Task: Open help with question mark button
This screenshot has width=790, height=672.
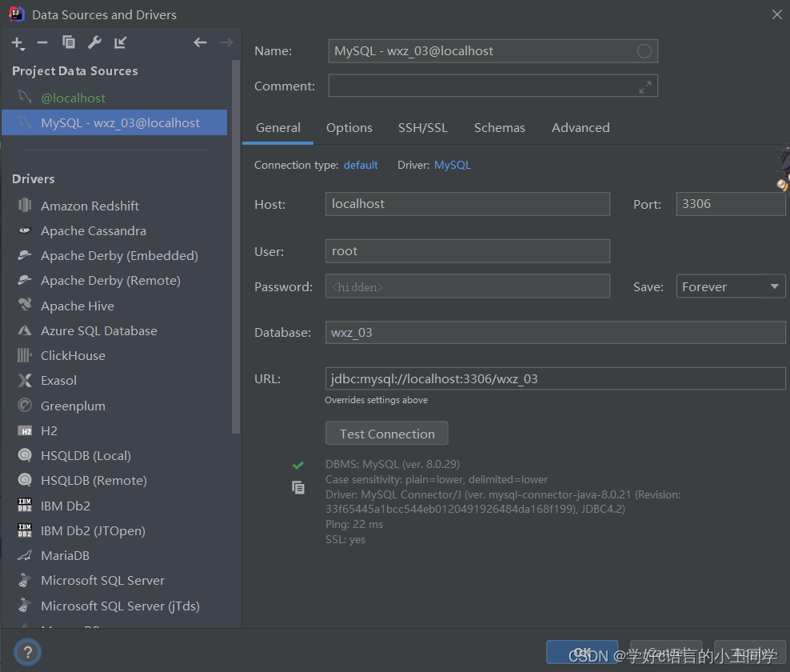Action: [28, 652]
